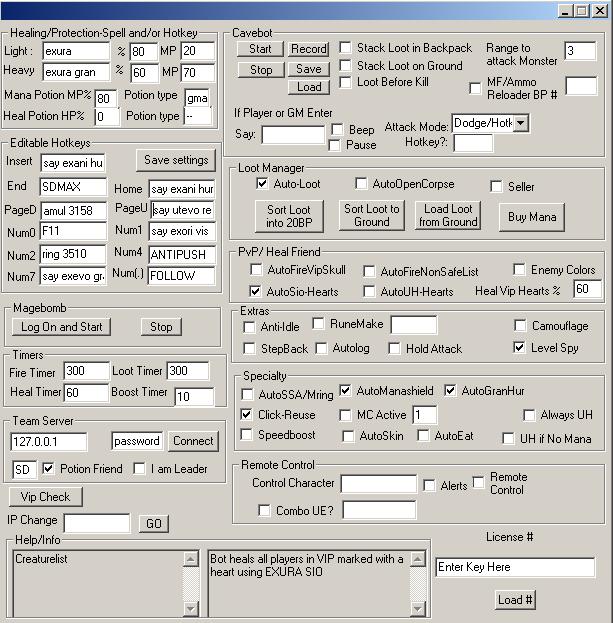This screenshot has width=613, height=623.
Task: Uncheck Click-Reuse
Action: point(246,414)
